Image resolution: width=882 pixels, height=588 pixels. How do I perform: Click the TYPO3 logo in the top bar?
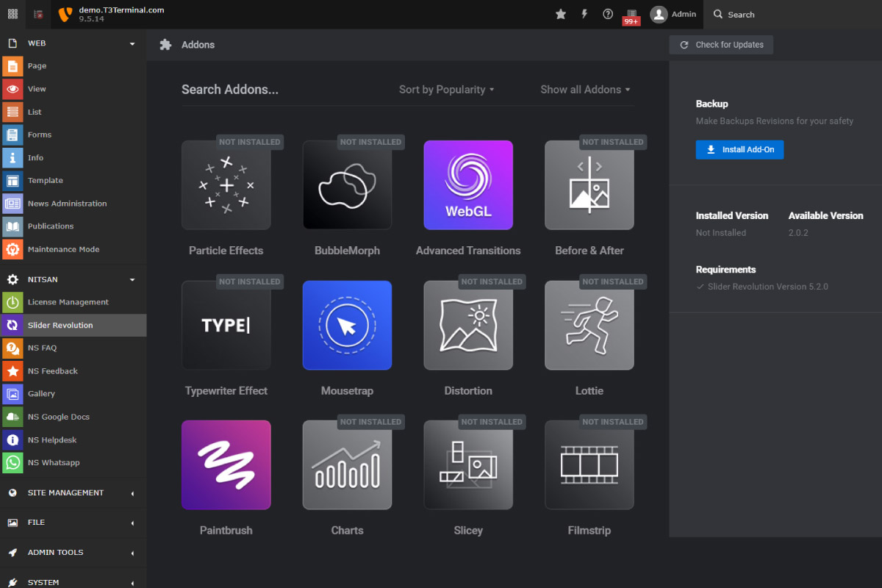pos(65,14)
